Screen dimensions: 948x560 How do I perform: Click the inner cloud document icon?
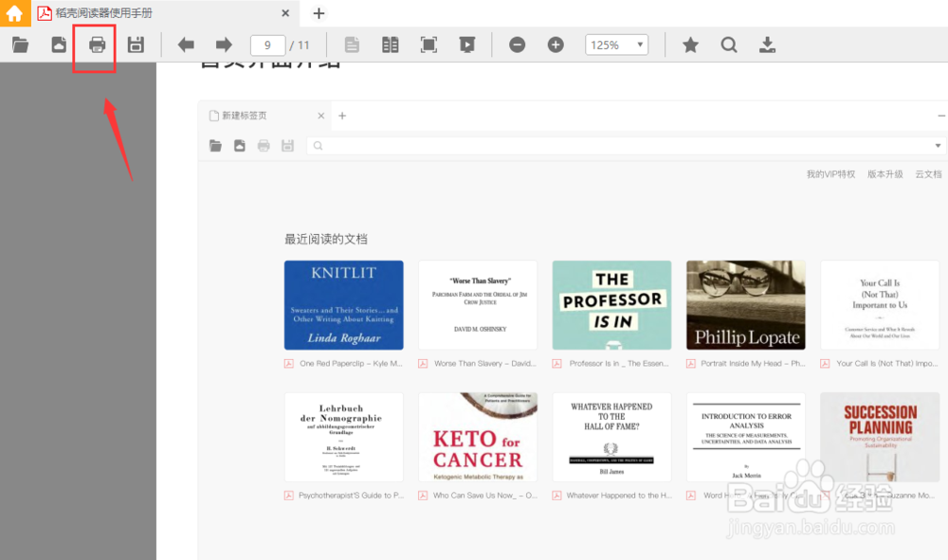(240, 146)
